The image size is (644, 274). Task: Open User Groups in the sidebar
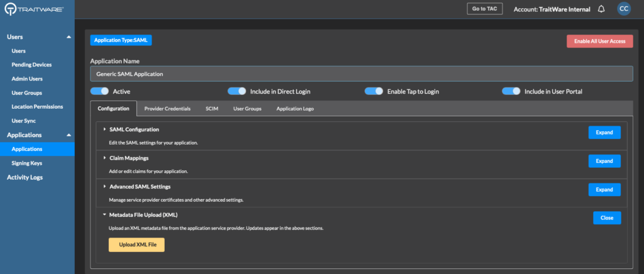(26, 93)
